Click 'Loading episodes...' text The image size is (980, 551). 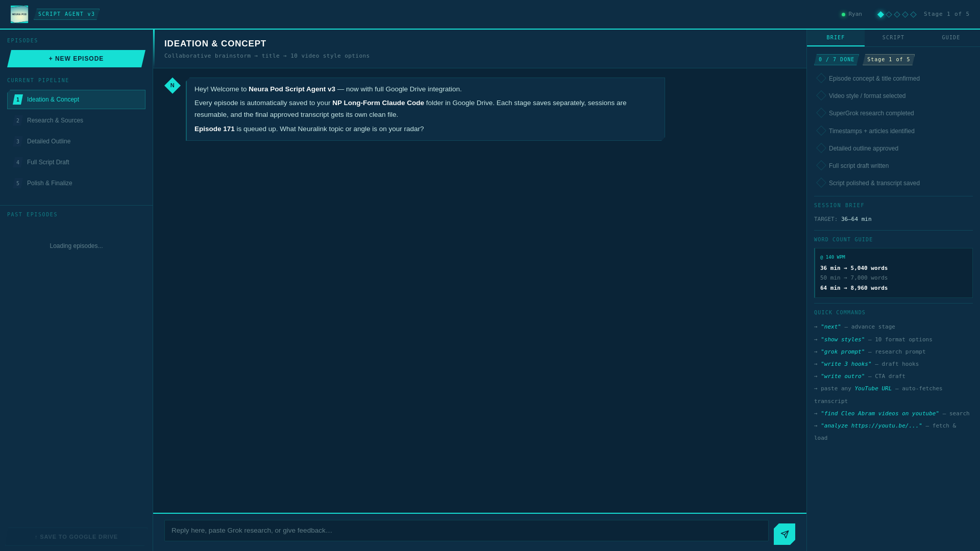[x=76, y=246]
